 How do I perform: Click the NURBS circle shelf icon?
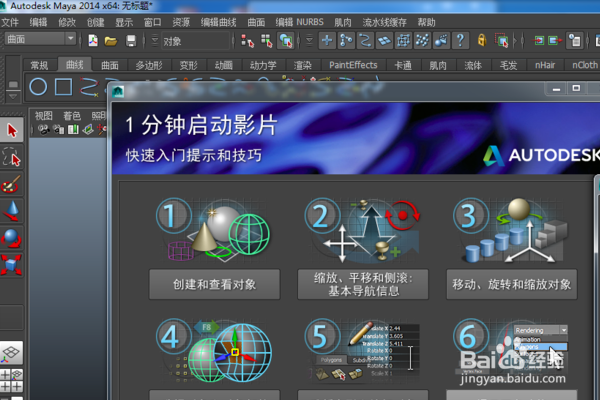pyautogui.click(x=38, y=87)
